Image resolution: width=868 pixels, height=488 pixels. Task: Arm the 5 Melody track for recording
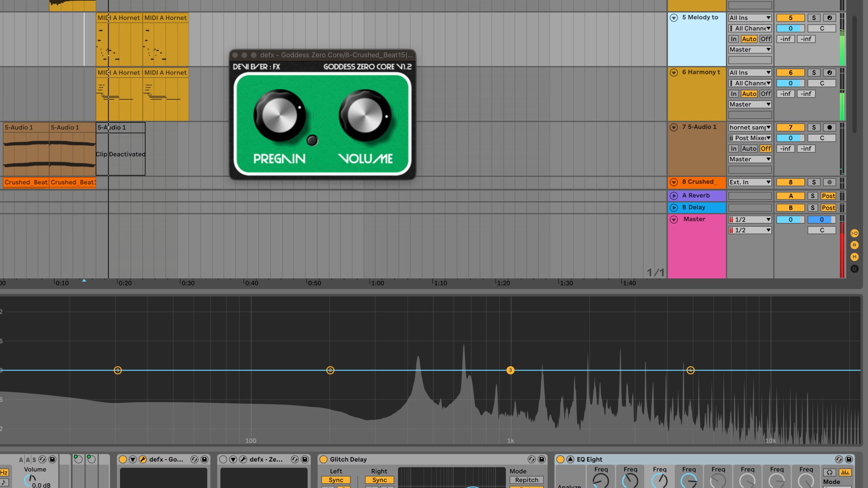[x=829, y=18]
